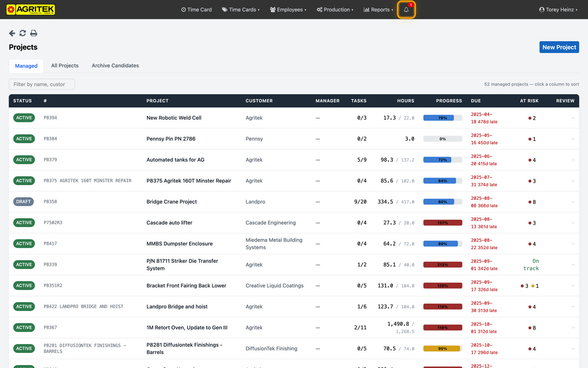Open the notifications bell
This screenshot has width=588, height=368.
click(406, 10)
